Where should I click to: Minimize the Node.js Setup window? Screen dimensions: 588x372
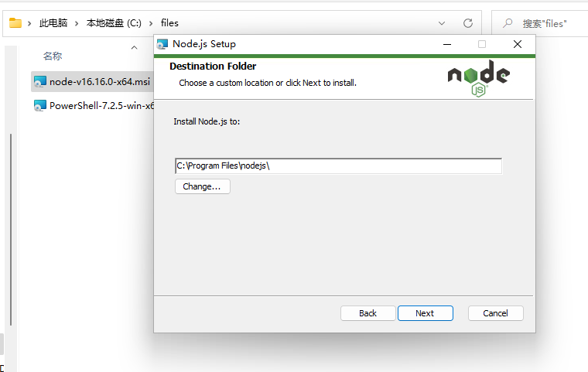(446, 44)
